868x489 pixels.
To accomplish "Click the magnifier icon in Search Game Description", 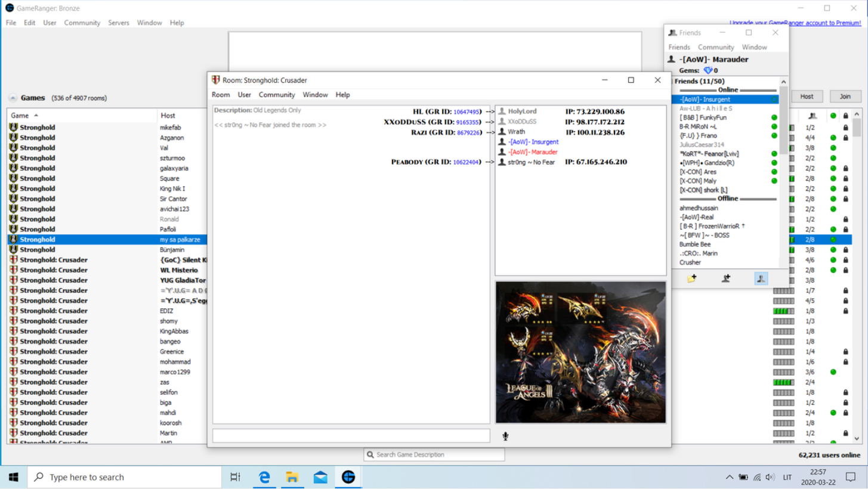I will pos(370,455).
